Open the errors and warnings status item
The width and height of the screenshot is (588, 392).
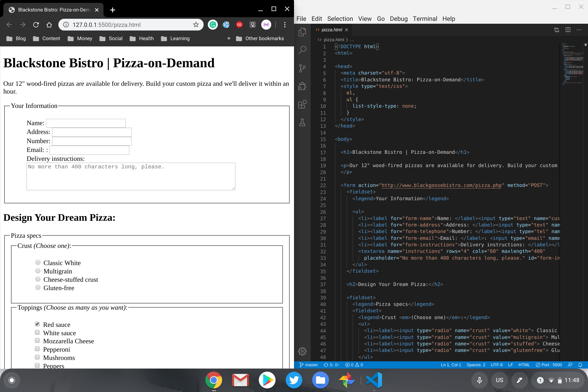click(x=354, y=365)
